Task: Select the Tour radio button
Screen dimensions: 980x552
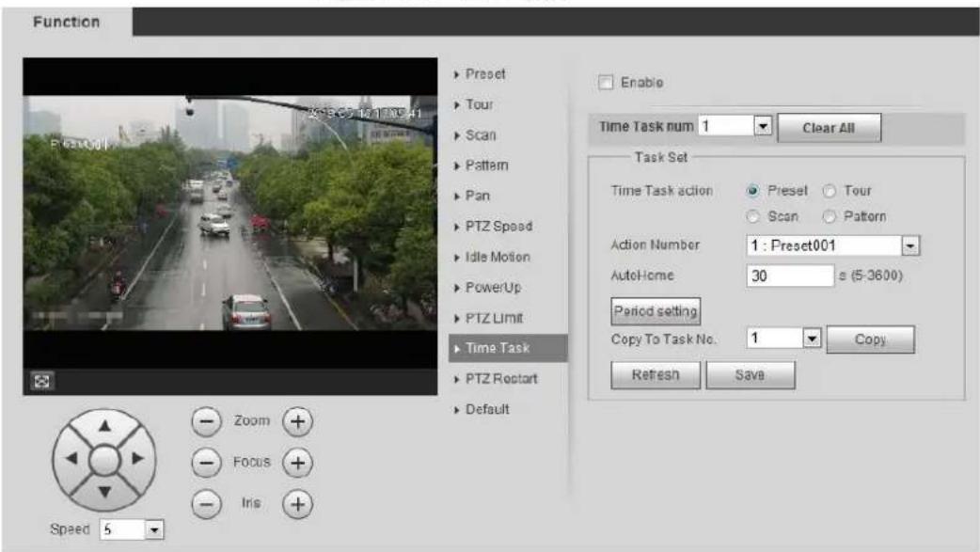Action: (x=829, y=191)
